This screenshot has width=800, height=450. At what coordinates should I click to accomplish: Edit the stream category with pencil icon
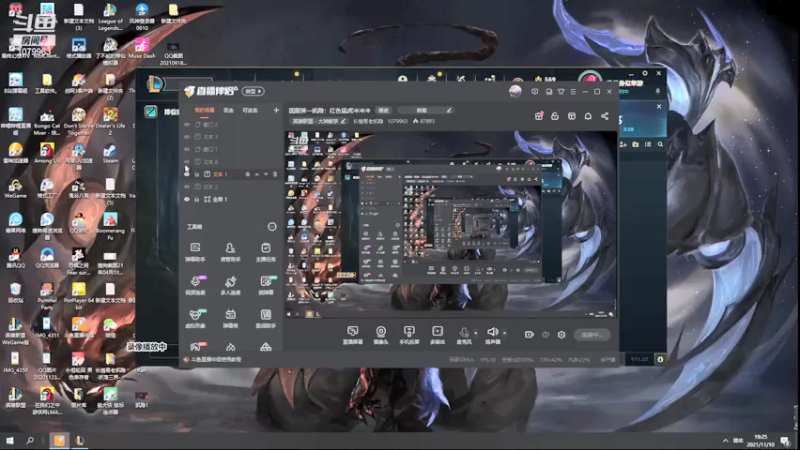pyautogui.click(x=343, y=121)
